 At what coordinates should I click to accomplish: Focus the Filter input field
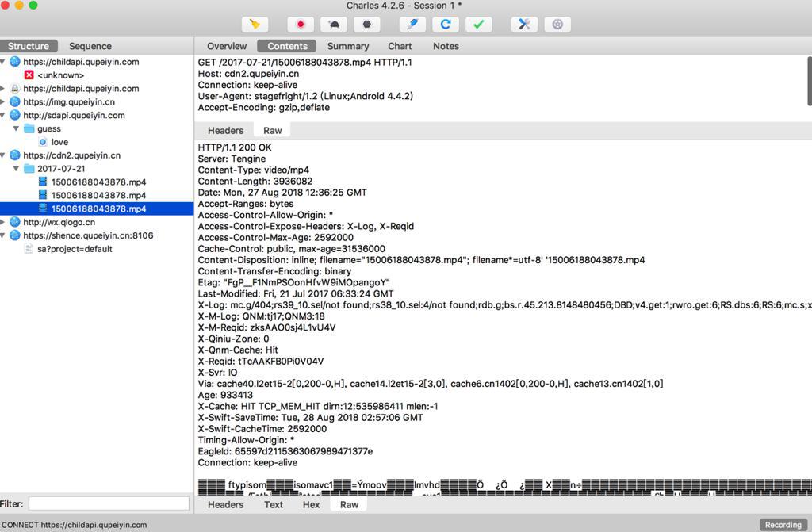pyautogui.click(x=109, y=503)
